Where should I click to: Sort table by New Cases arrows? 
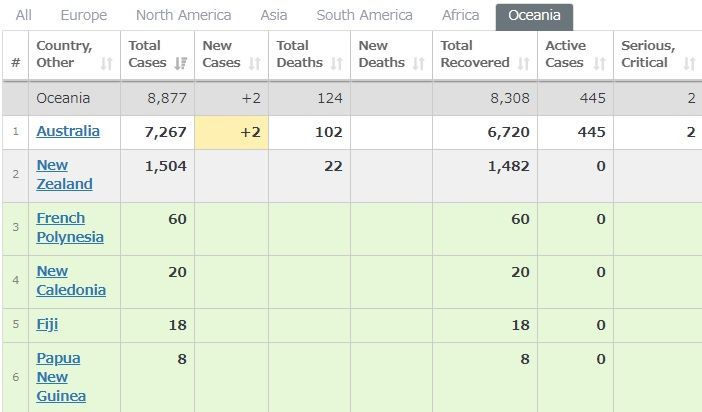(x=255, y=63)
